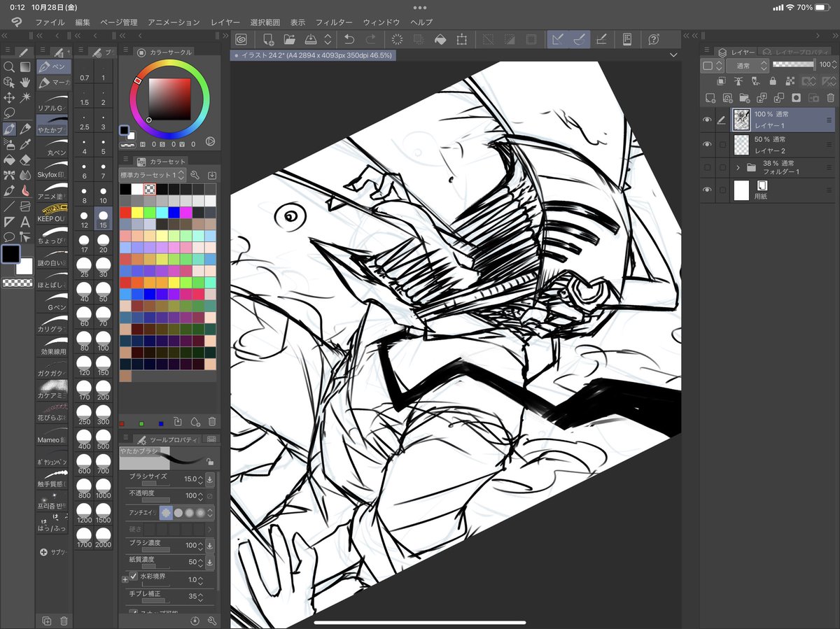840x629 pixels.
Task: Click the help question mark icon
Action: coord(654,40)
